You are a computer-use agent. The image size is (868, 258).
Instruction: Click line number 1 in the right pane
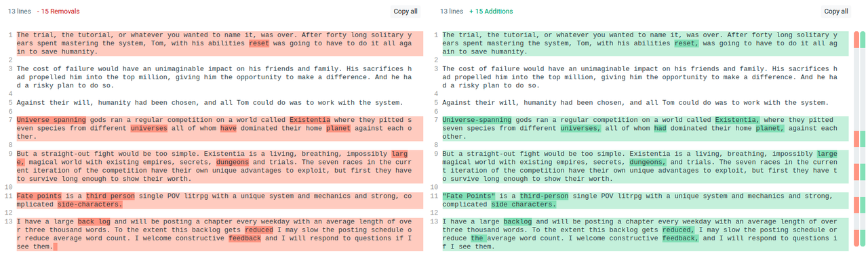click(436, 35)
